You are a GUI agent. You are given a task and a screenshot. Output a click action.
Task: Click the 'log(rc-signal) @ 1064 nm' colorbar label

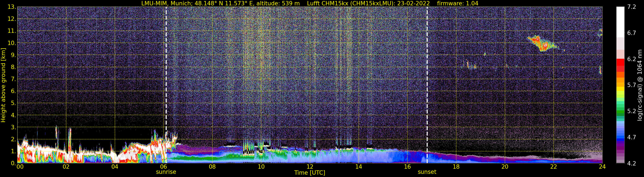[x=640, y=85]
